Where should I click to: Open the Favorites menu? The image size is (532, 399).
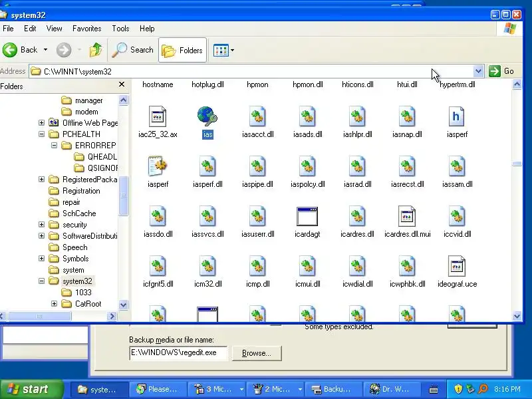coord(87,29)
